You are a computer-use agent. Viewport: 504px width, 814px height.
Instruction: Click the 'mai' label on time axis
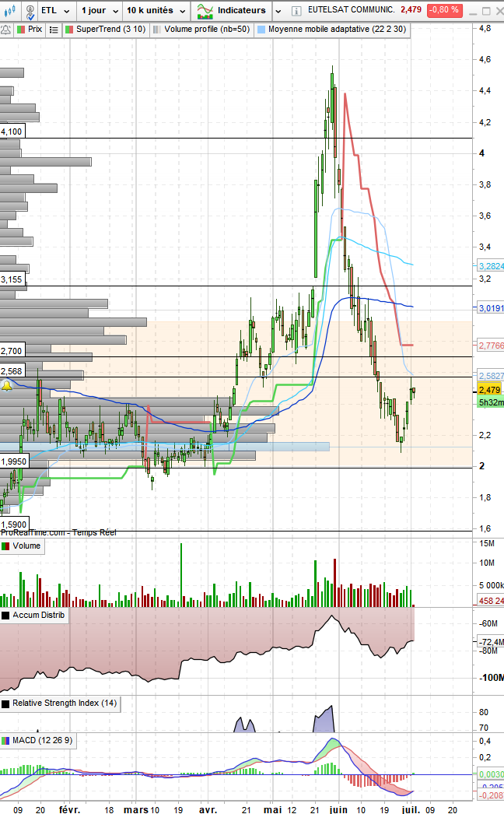(273, 809)
